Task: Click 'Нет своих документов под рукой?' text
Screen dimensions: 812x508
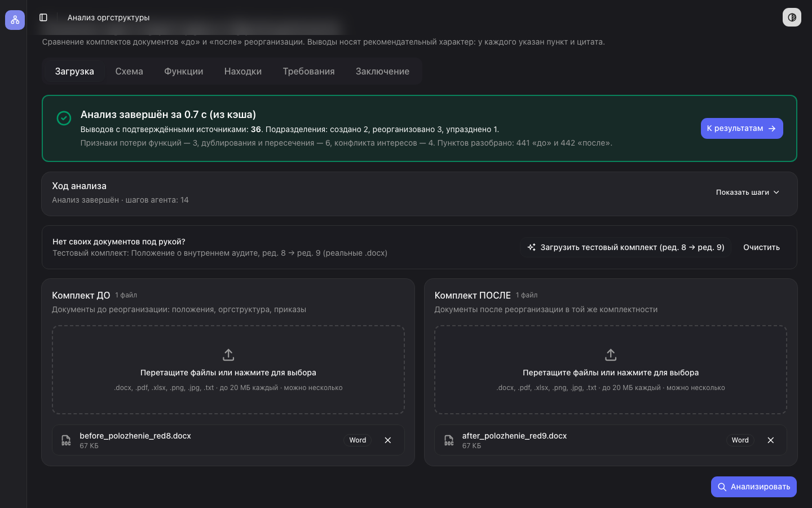Action: [x=119, y=242]
